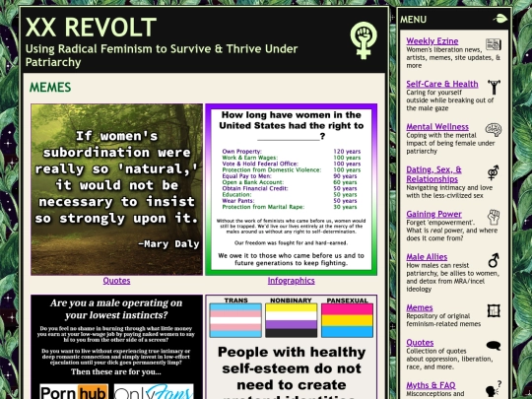Click the raised fist icon by Gaining Power
The width and height of the screenshot is (532, 399).
(494, 217)
